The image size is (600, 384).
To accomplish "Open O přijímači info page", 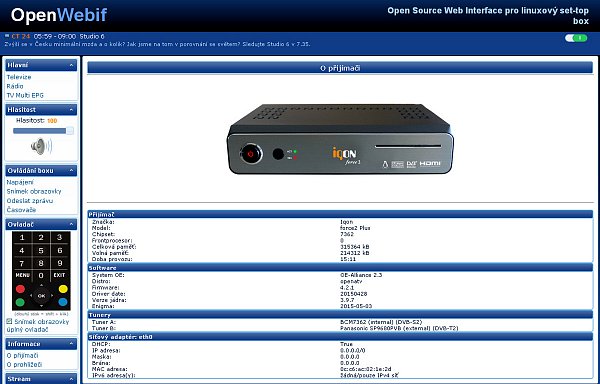I will tap(23, 356).
